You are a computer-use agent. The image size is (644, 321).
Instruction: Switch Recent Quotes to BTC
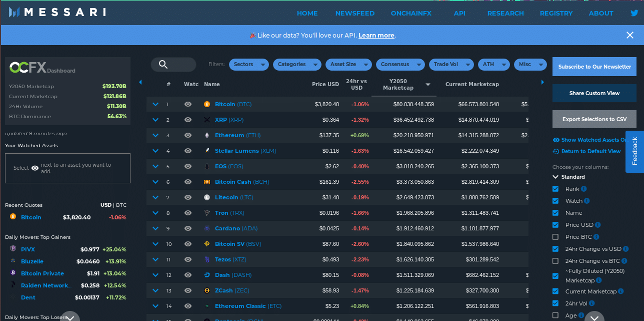click(x=121, y=205)
